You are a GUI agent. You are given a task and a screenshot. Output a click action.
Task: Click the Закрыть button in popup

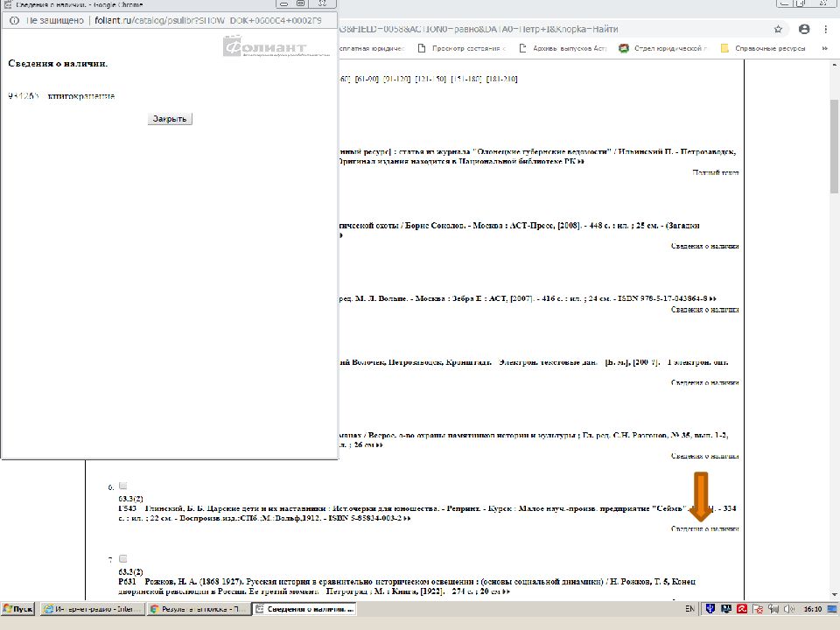tap(170, 119)
